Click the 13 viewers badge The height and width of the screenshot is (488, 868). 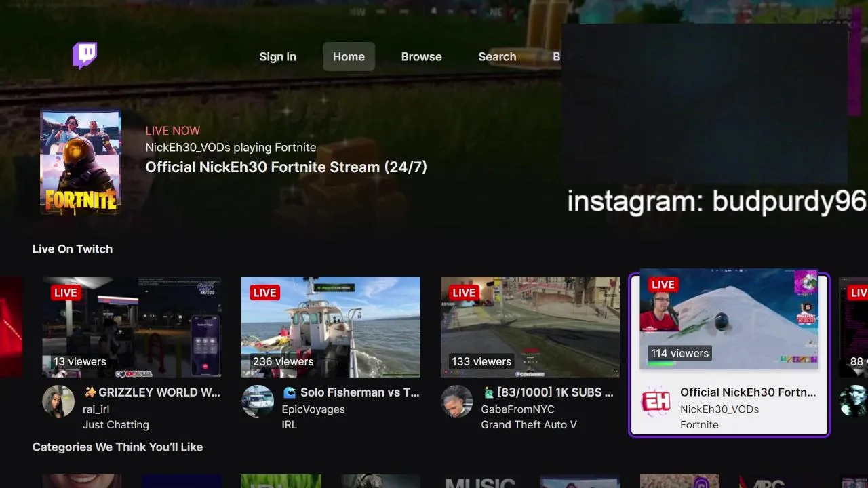[79, 362]
